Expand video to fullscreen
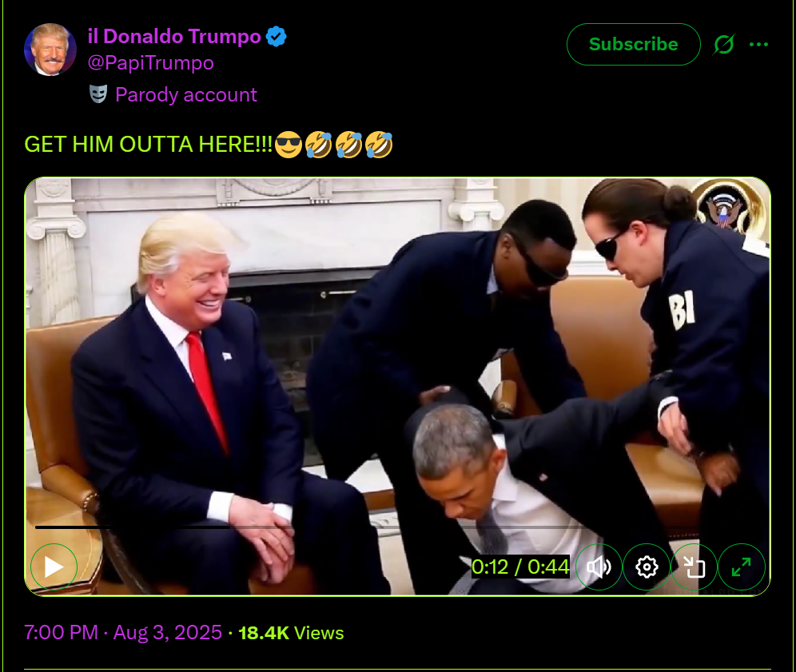The width and height of the screenshot is (796, 672). [x=741, y=567]
